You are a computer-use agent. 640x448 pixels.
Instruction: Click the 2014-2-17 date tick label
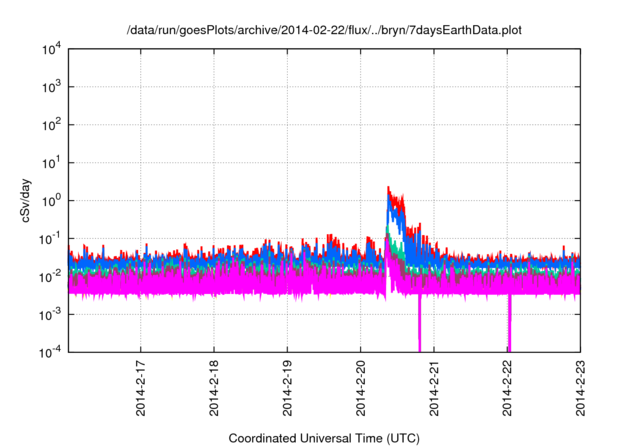coord(140,388)
